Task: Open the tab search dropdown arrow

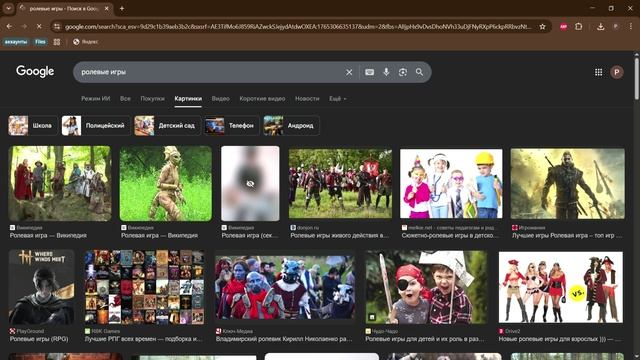Action: coord(8,8)
